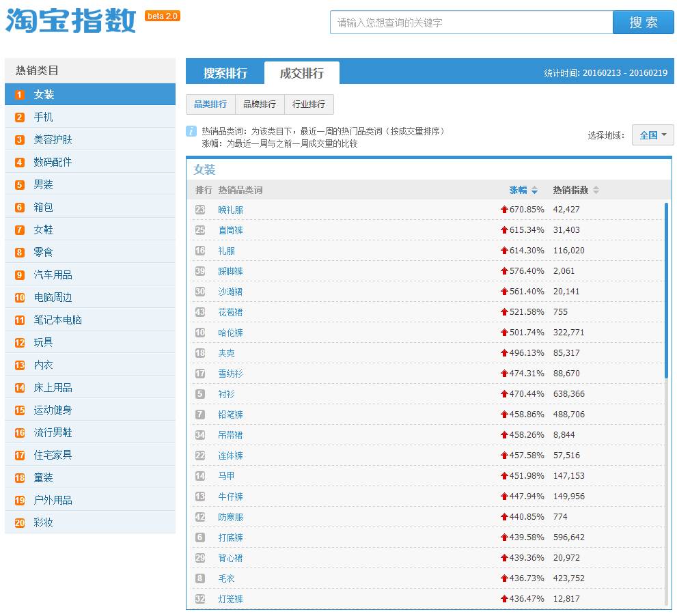677x616 pixels.
Task: Open the 沙滩裙 link
Action: coord(230,292)
